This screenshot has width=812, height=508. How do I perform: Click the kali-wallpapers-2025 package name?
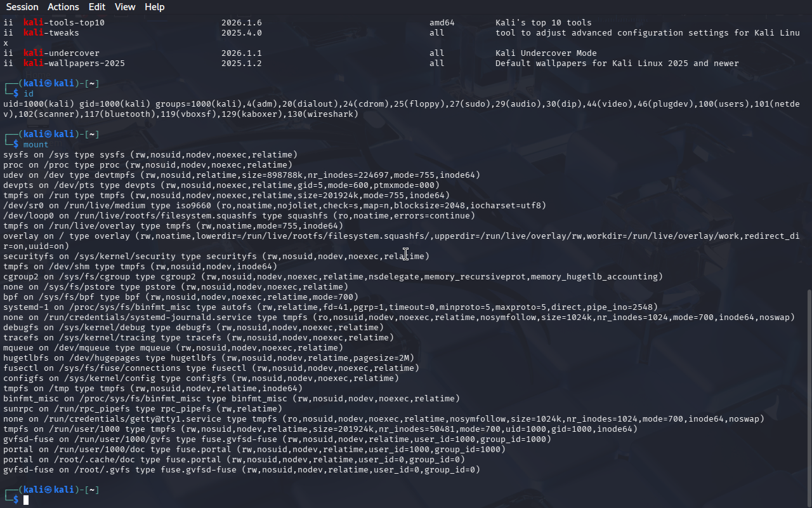click(74, 63)
